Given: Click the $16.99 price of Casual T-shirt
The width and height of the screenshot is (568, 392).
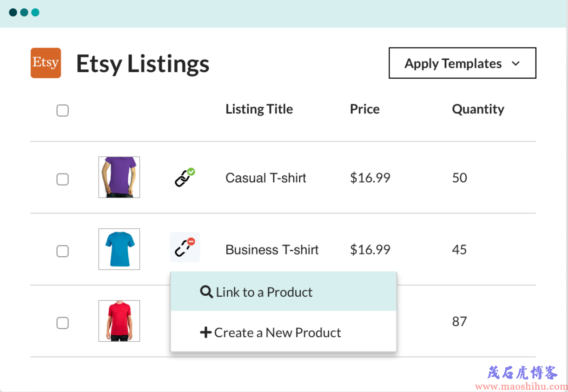Looking at the screenshot, I should (370, 178).
